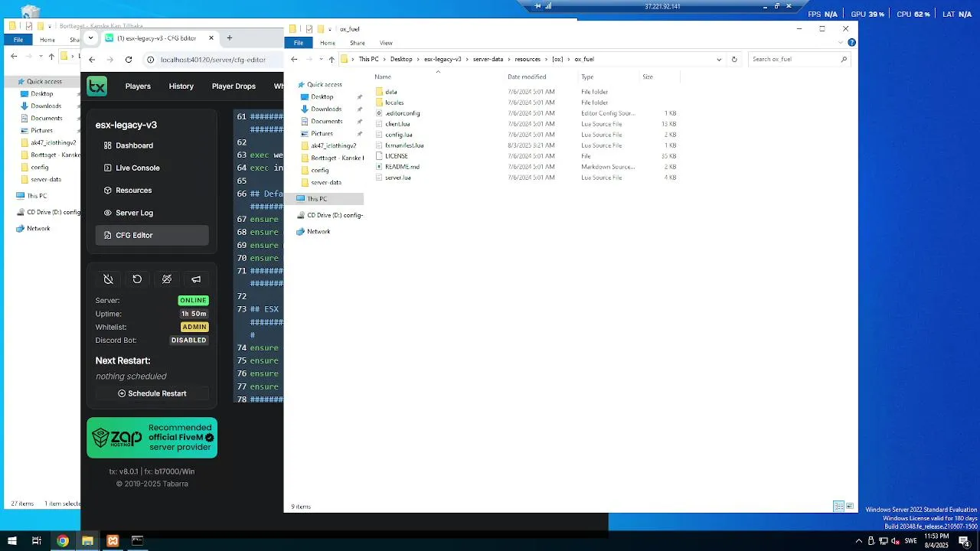Open the Player Drops tab in txAdmin

(x=234, y=86)
